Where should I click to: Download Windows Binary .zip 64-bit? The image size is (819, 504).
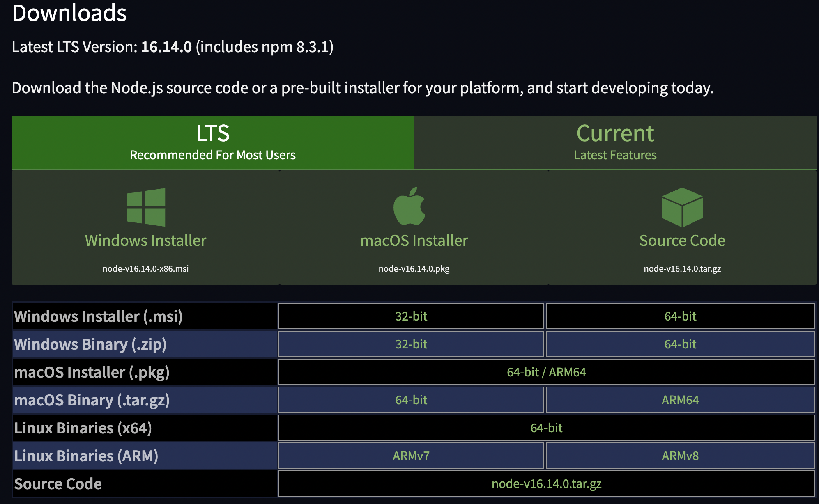[x=680, y=344]
